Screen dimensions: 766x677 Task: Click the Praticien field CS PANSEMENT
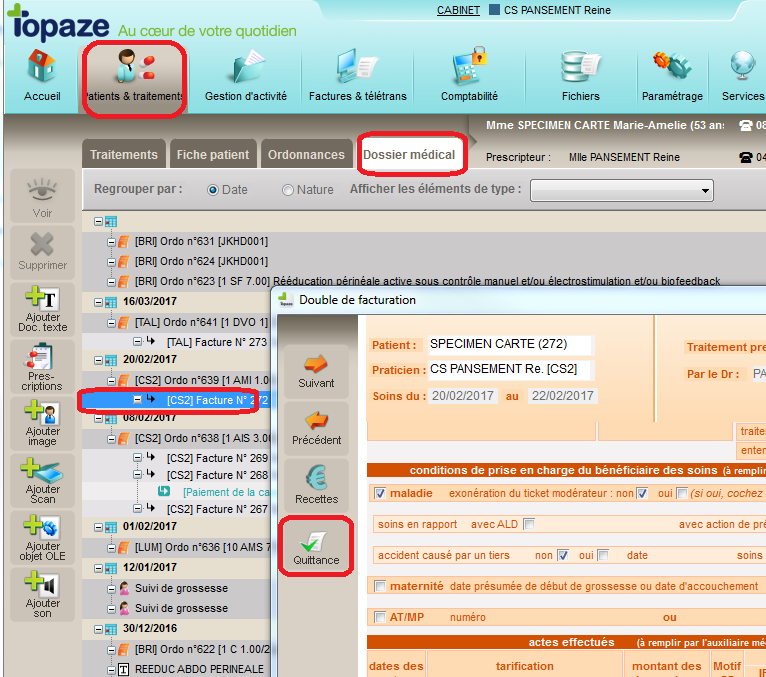[510, 369]
